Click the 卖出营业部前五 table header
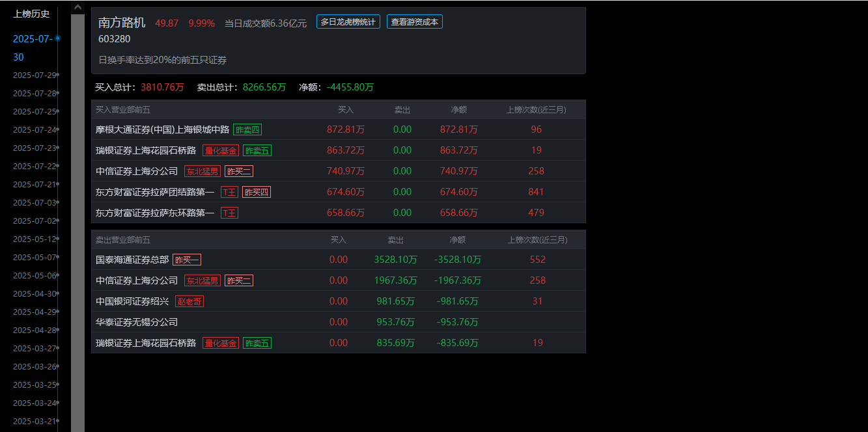The height and width of the screenshot is (432, 868). click(122, 240)
